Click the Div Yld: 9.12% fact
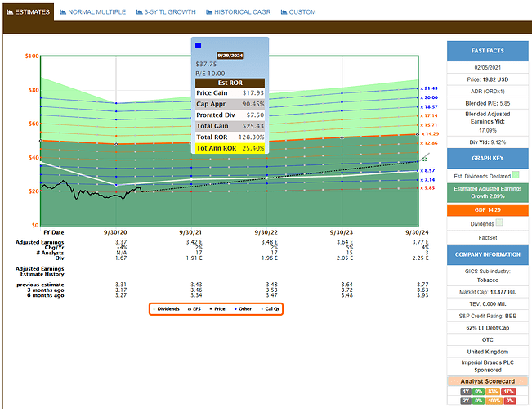This screenshot has width=532, height=409. coord(488,142)
